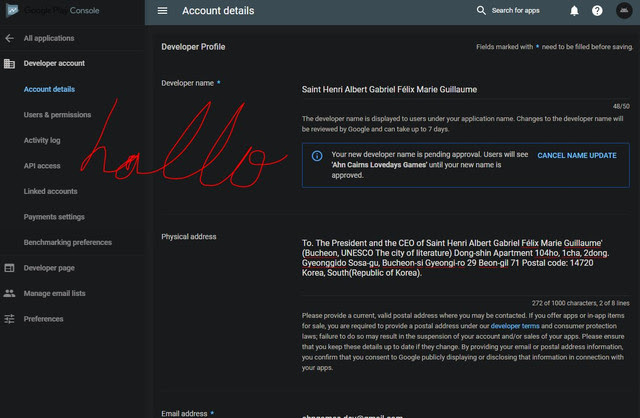Click the Manage email lists people icon
The width and height of the screenshot is (640, 418).
point(9,293)
